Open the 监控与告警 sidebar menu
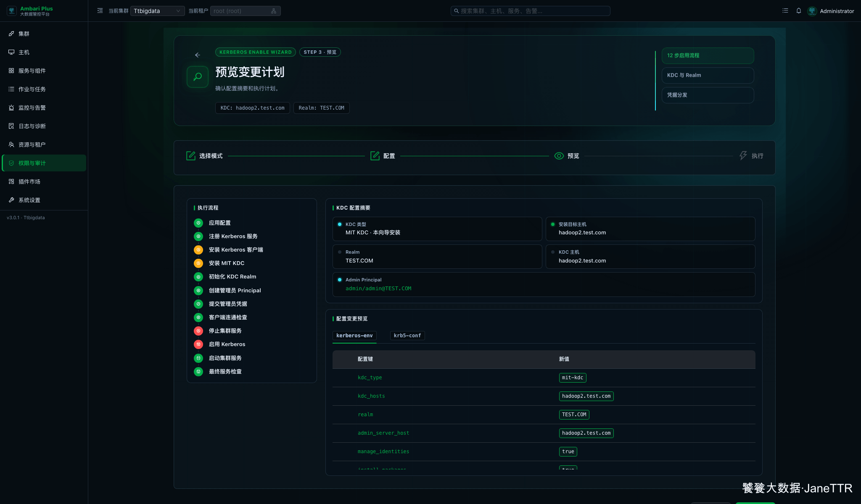Viewport: 861px width, 504px height. [44, 108]
